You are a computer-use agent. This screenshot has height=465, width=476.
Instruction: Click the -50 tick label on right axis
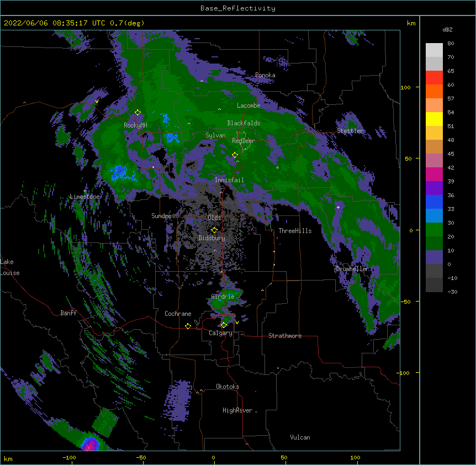pos(406,302)
